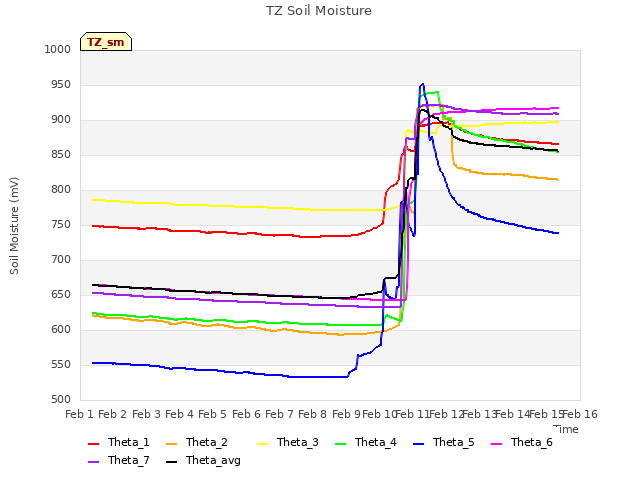Click the Feb 8 x-axis tick label

pos(313,414)
